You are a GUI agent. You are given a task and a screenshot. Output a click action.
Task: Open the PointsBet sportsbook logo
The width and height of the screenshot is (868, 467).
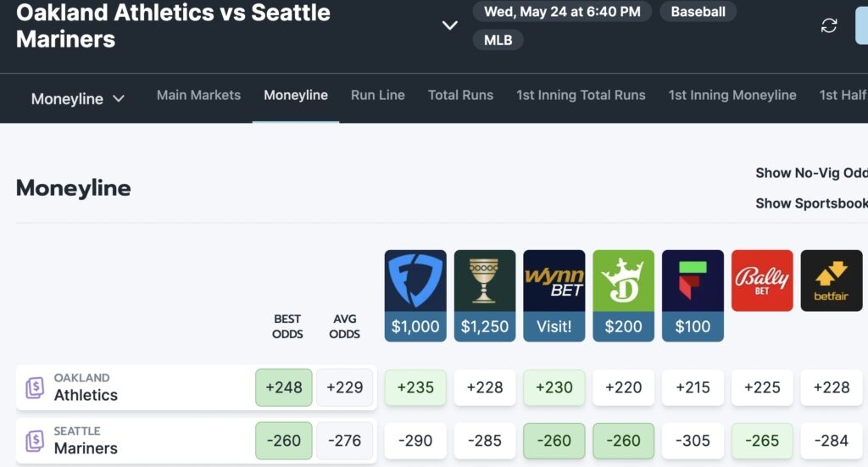(693, 281)
